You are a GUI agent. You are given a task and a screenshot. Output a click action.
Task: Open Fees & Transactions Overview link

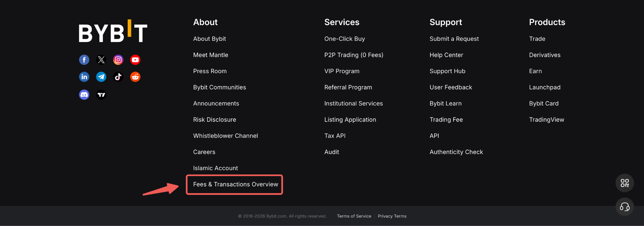[x=236, y=184]
